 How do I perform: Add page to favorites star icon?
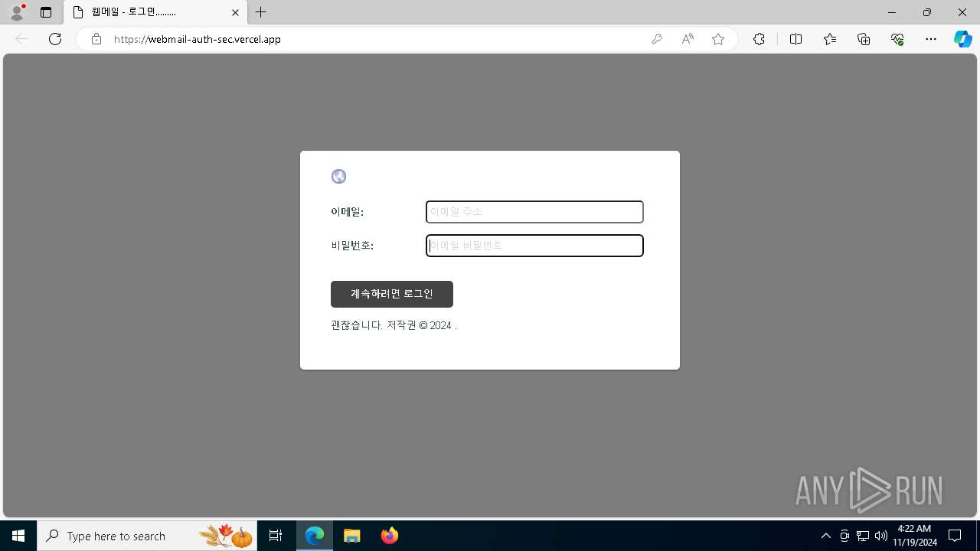pos(718,39)
